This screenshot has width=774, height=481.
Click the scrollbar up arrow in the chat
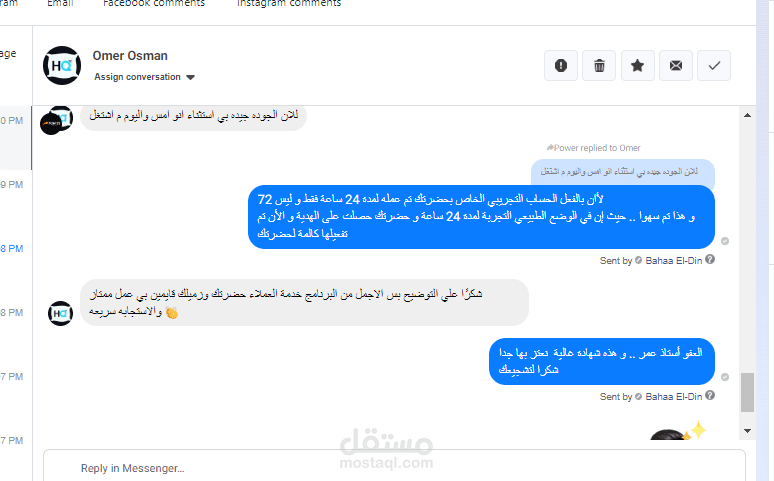[747, 116]
